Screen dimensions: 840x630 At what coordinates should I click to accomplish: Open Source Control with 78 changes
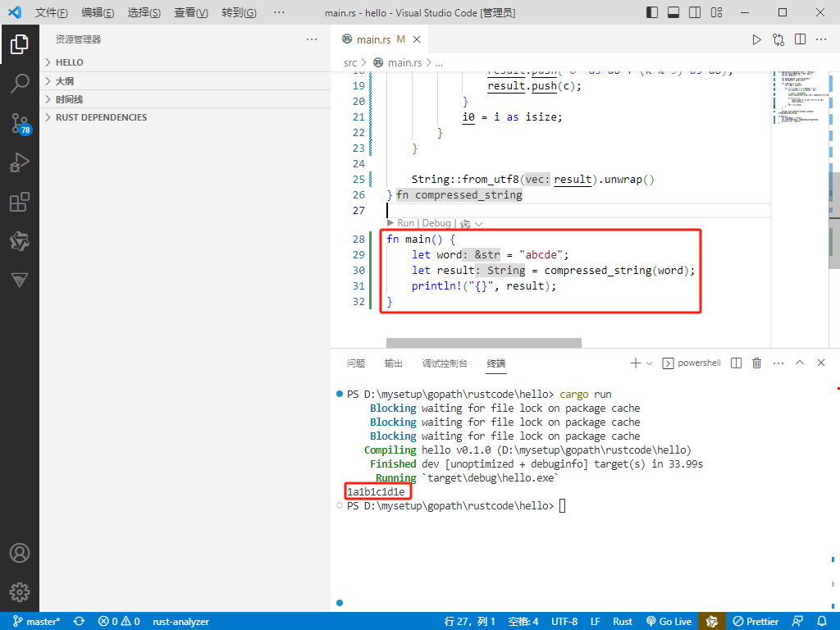[x=21, y=123]
